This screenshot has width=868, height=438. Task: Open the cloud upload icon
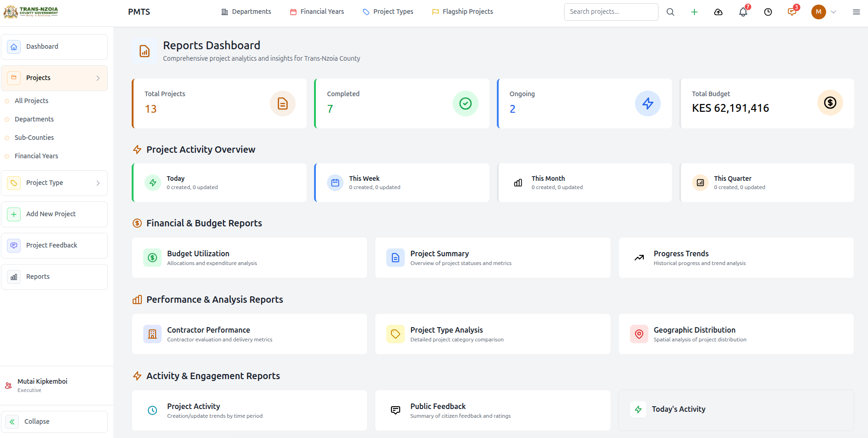click(x=718, y=12)
